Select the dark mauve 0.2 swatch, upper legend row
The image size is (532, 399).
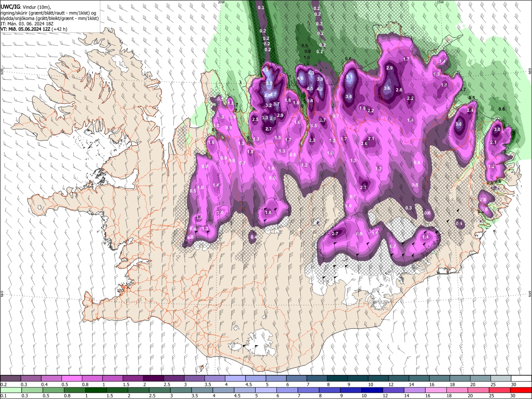(10, 379)
